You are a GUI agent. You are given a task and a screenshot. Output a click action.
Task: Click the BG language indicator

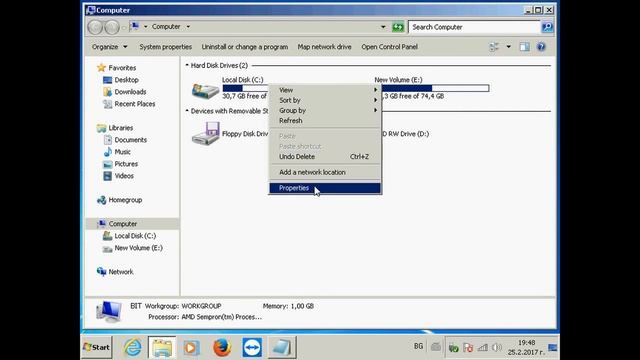point(418,346)
